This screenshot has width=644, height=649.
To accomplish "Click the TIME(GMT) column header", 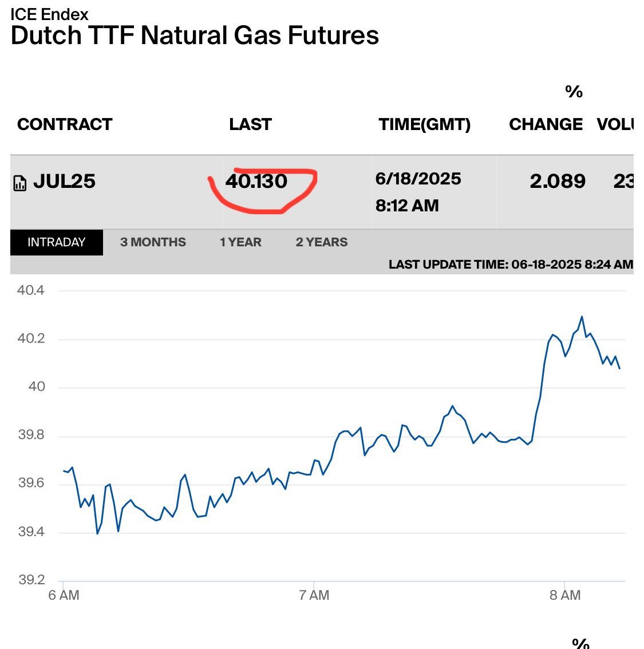I will pyautogui.click(x=424, y=124).
